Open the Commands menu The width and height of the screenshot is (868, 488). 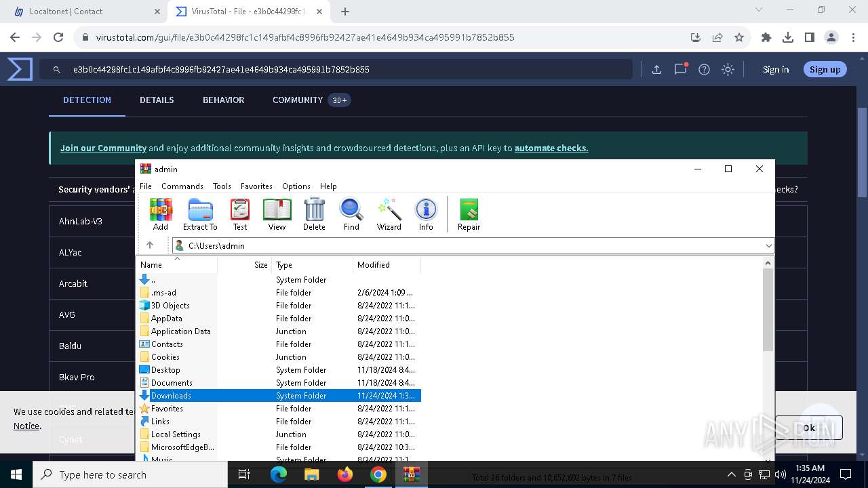coord(182,186)
